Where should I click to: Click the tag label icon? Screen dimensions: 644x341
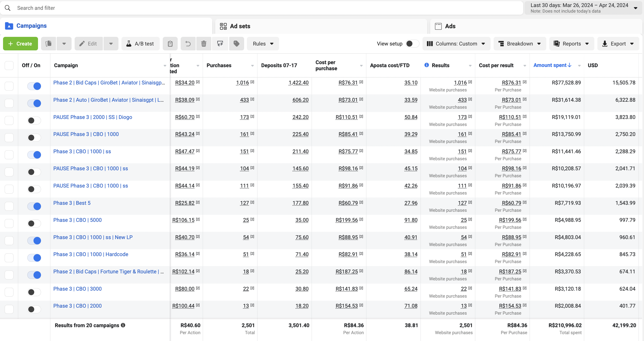pos(236,44)
